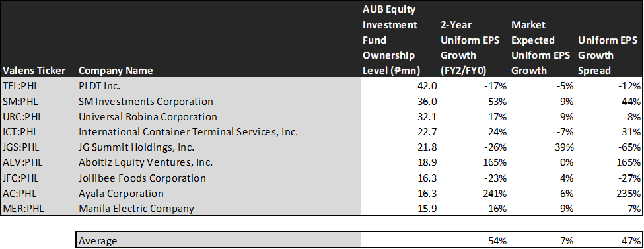
Task: Click the Company Name column header
Action: click(116, 71)
